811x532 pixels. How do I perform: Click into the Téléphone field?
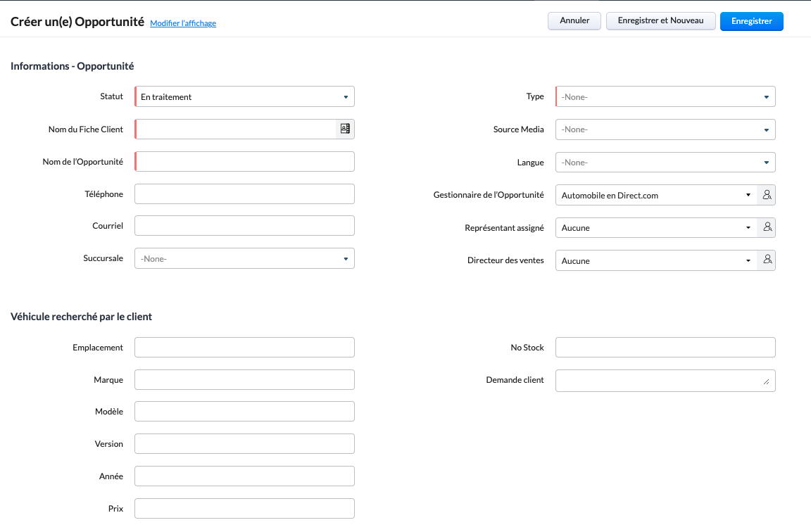click(245, 194)
